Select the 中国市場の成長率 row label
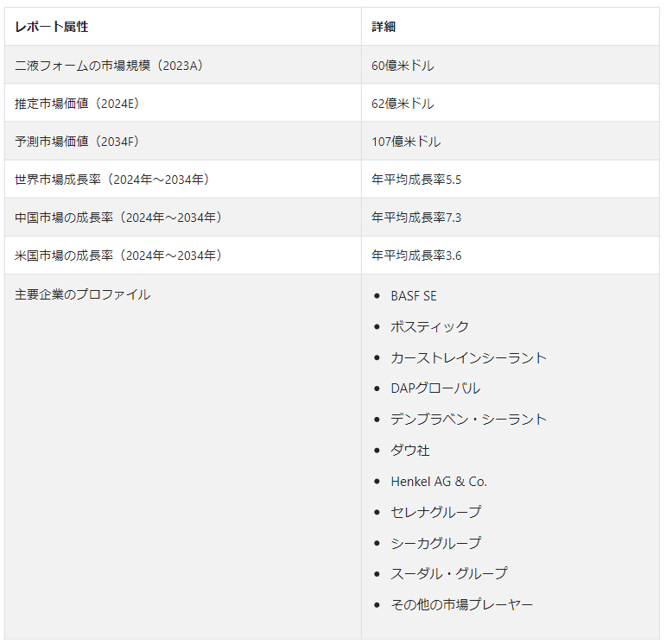Image resolution: width=666 pixels, height=644 pixels. [118, 218]
